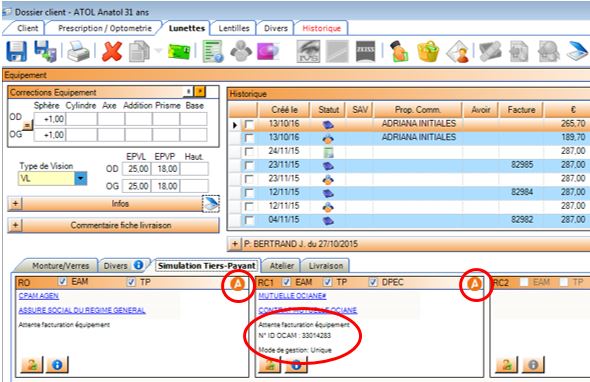Switch to the Livraison tab
The height and width of the screenshot is (382, 590).
pyautogui.click(x=326, y=266)
